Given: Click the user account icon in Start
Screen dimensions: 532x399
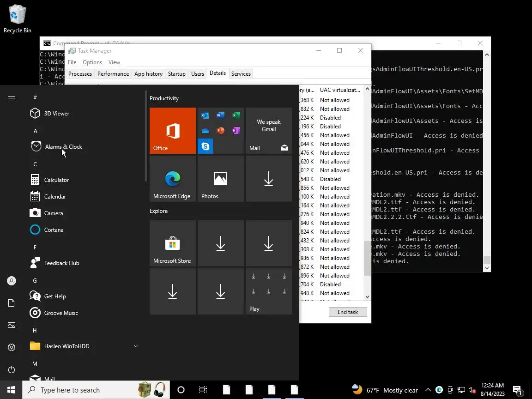Looking at the screenshot, I should tap(12, 281).
